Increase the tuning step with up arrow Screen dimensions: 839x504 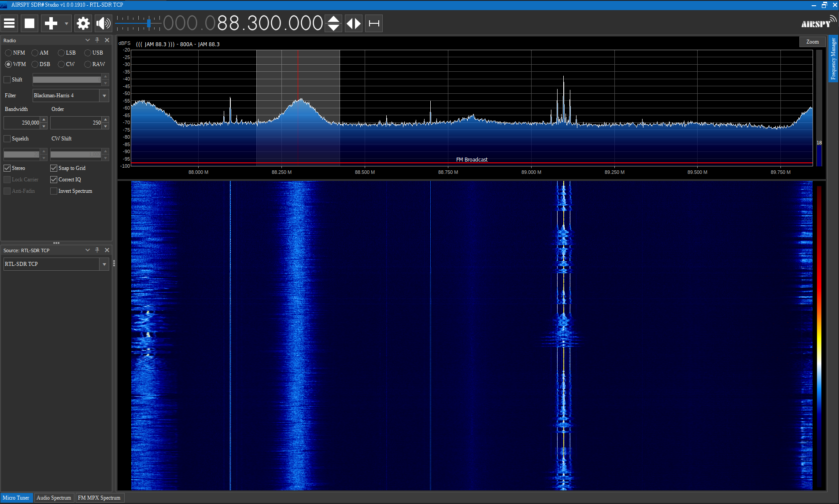tap(333, 19)
